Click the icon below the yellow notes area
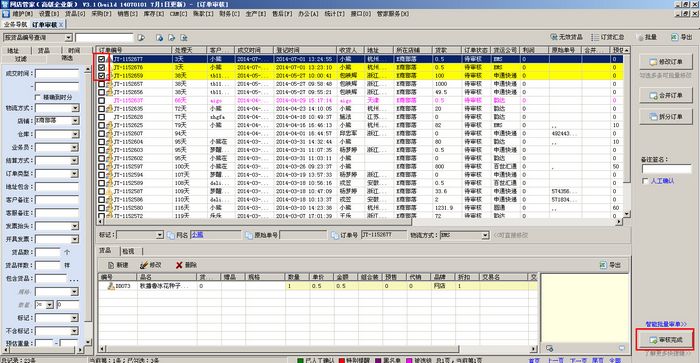This screenshot has width=700, height=363. pyautogui.click(x=550, y=348)
